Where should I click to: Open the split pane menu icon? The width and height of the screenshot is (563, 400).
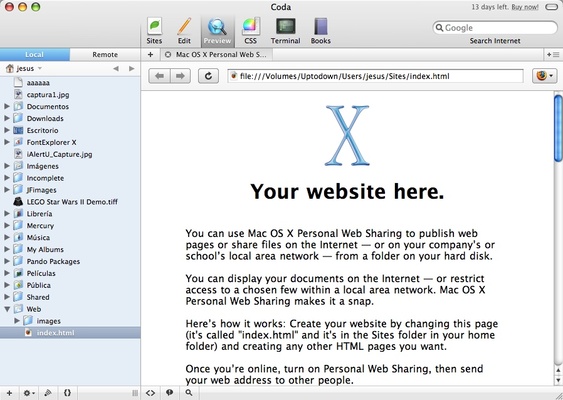click(x=553, y=55)
